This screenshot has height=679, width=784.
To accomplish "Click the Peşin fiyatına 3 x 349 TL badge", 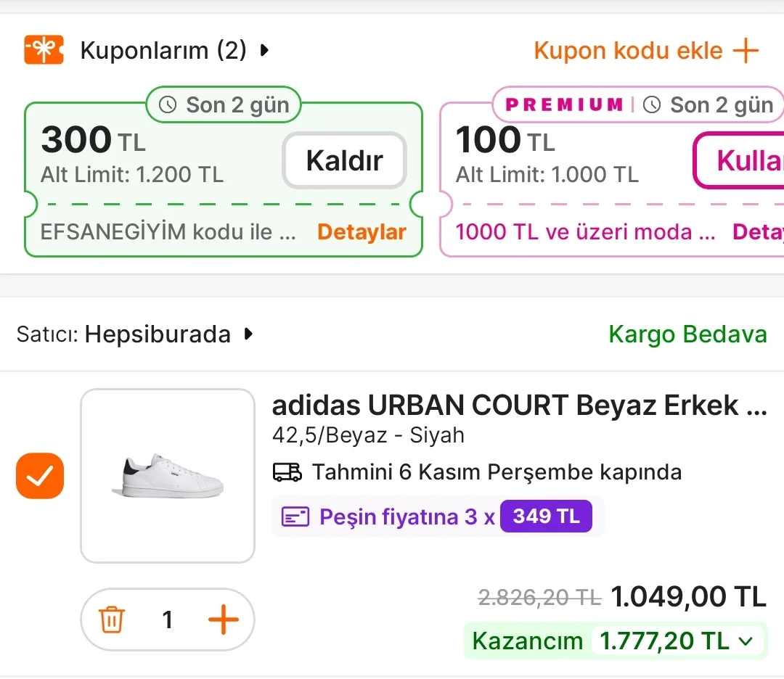I will click(x=438, y=517).
